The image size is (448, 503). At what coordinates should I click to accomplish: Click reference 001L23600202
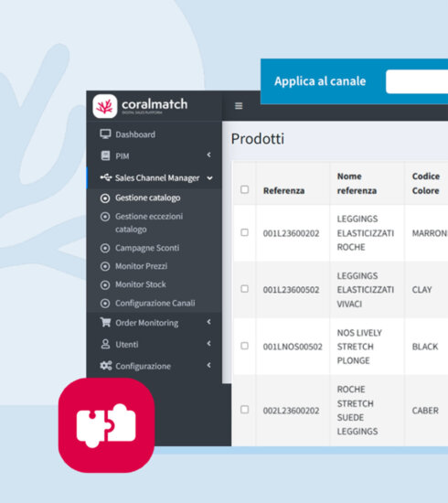coord(291,233)
